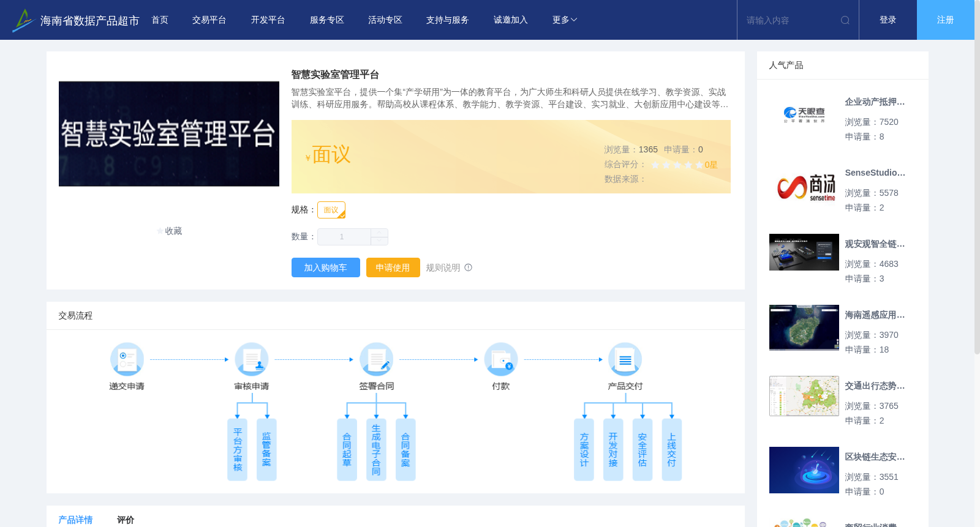Click the 海南遥感应用 product title
Image resolution: width=980 pixels, height=527 pixels.
875,315
